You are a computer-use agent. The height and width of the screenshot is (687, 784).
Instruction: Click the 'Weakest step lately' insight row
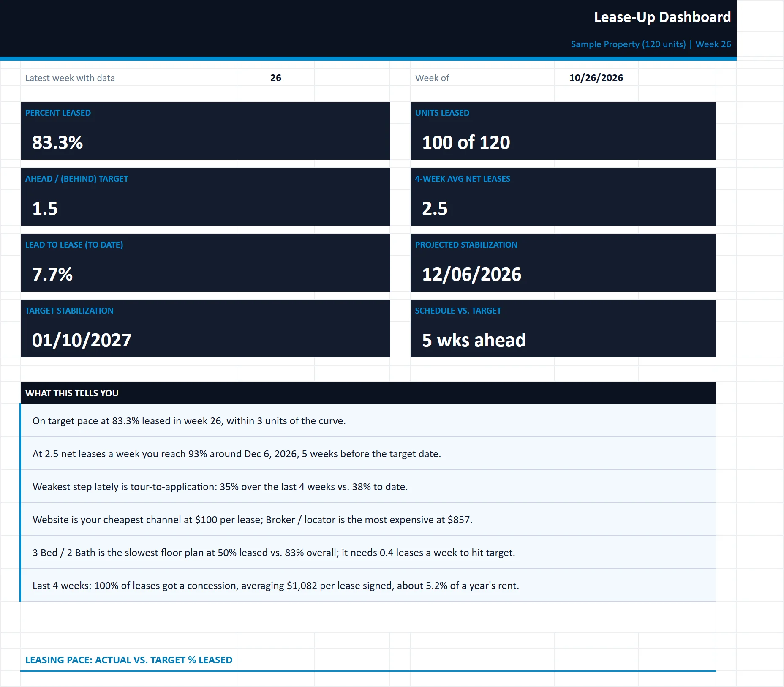coord(368,486)
